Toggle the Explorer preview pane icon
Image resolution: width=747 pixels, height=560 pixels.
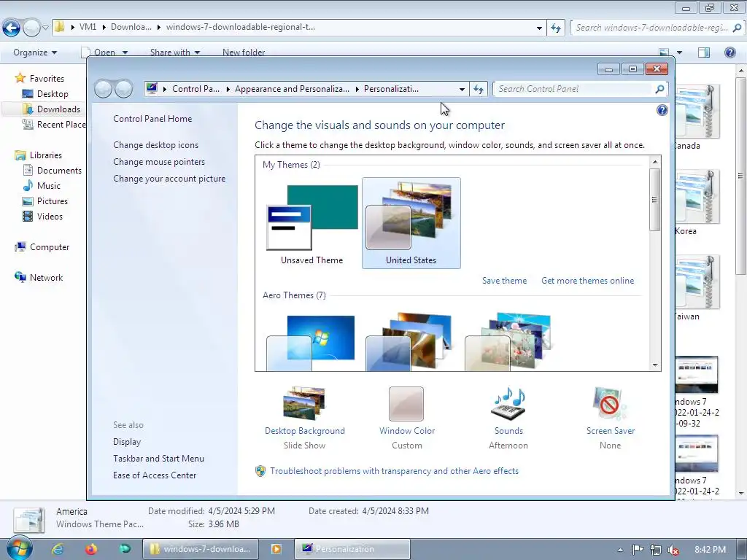point(704,52)
